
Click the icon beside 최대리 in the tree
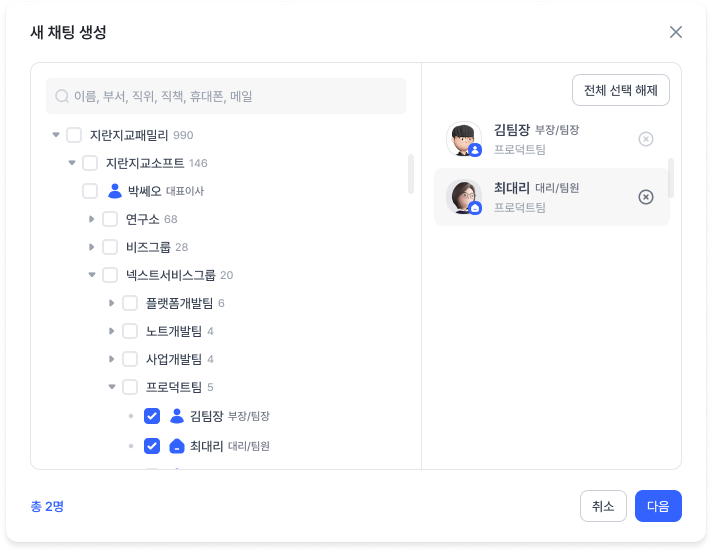[176, 446]
